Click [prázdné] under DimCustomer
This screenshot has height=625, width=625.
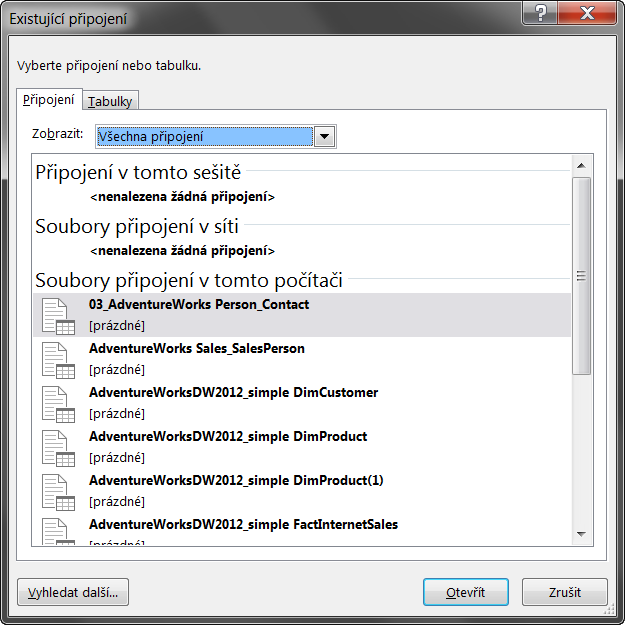[x=117, y=414]
